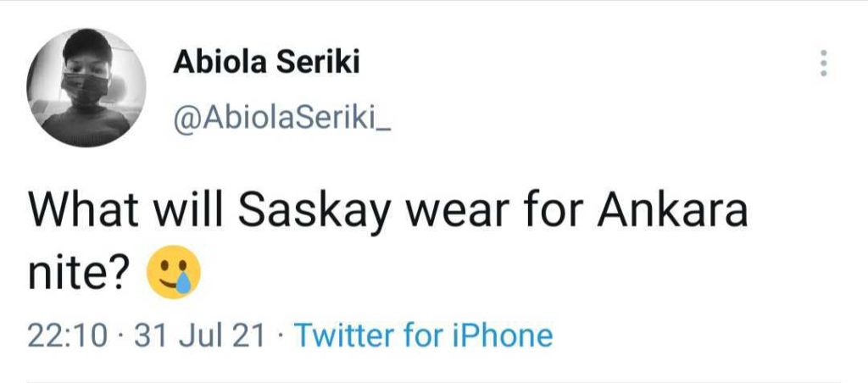Image resolution: width=868 pixels, height=383 pixels.
Task: Click the word "Twitter" in the source label
Action: [x=344, y=336]
